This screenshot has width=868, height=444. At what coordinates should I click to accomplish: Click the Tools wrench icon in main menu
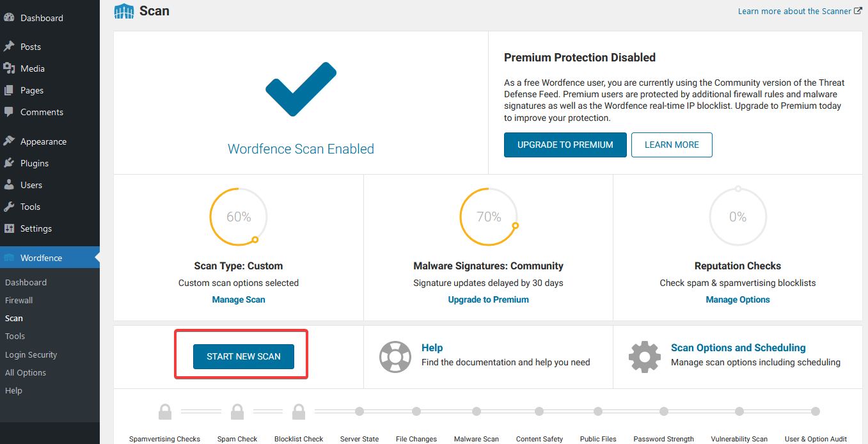point(9,207)
